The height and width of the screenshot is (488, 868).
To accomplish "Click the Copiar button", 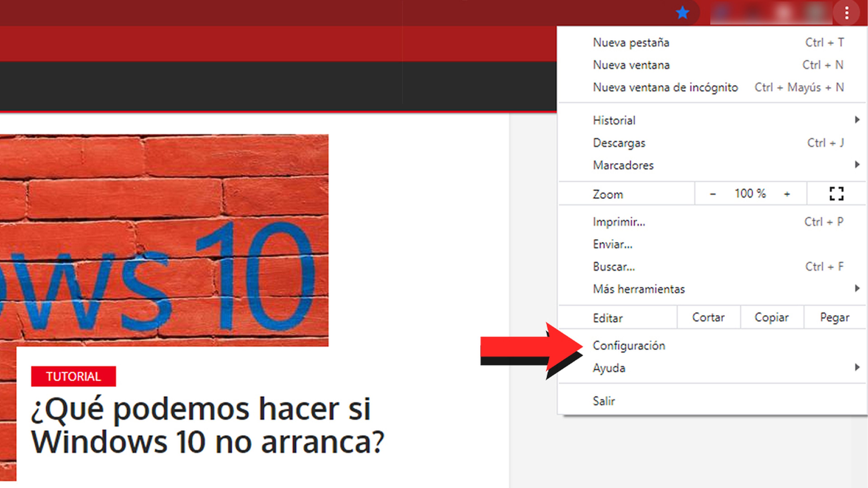I will tap(772, 317).
